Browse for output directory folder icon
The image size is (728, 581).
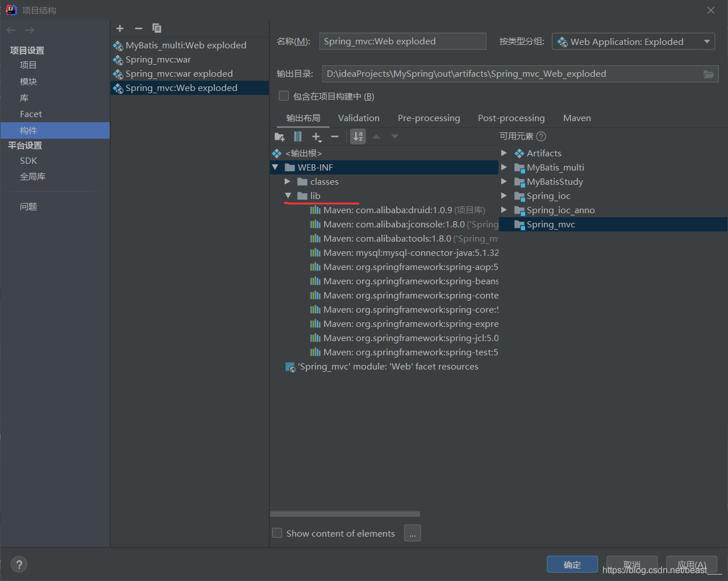coord(709,74)
